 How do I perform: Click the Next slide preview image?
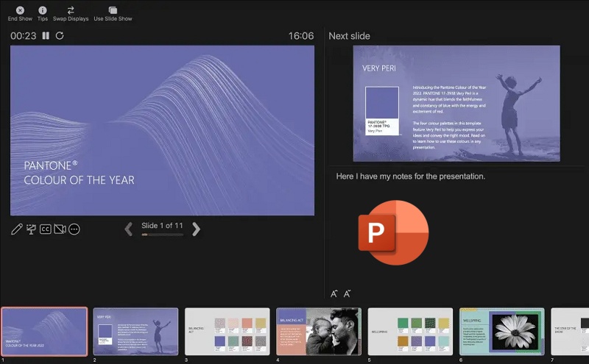click(x=456, y=104)
